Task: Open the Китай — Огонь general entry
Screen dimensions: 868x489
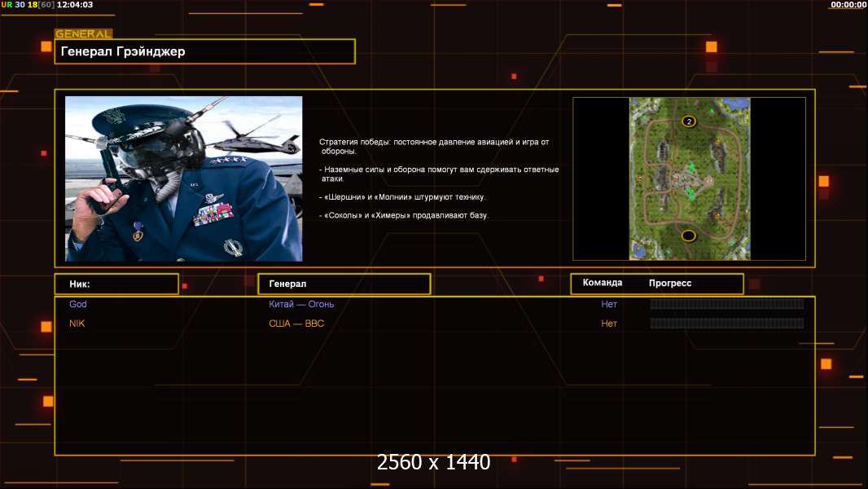Action: [x=301, y=304]
